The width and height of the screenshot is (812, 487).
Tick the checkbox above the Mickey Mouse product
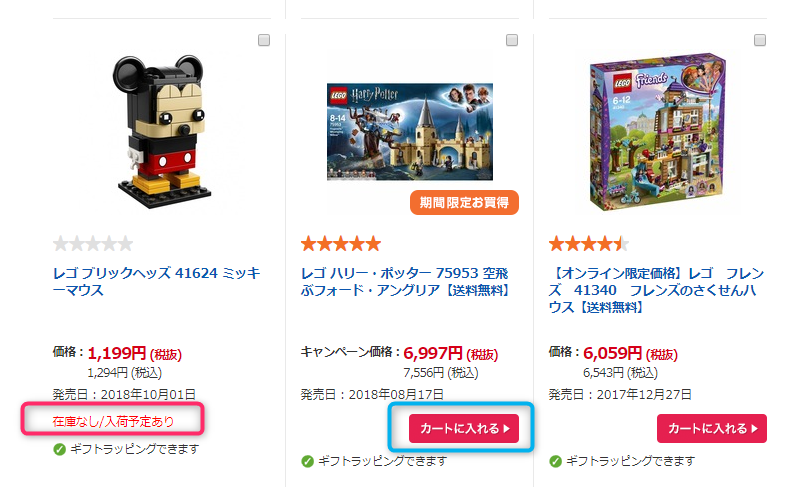[x=264, y=40]
